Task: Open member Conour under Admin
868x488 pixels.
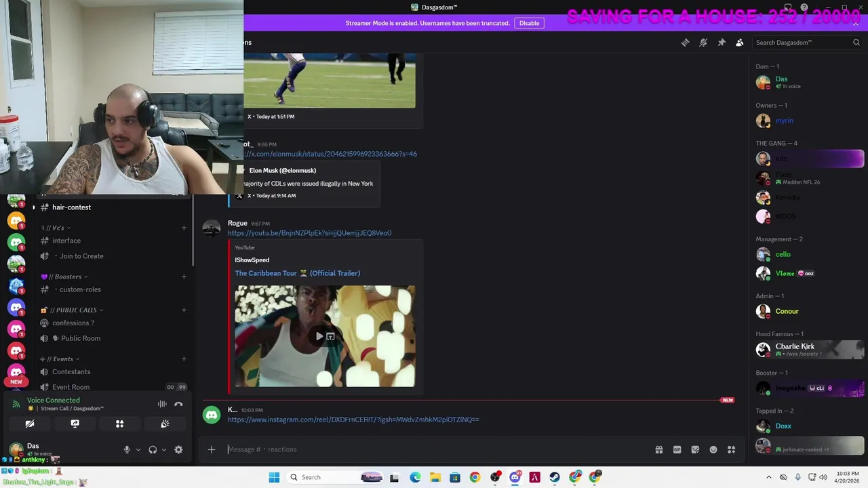Action: [807, 311]
